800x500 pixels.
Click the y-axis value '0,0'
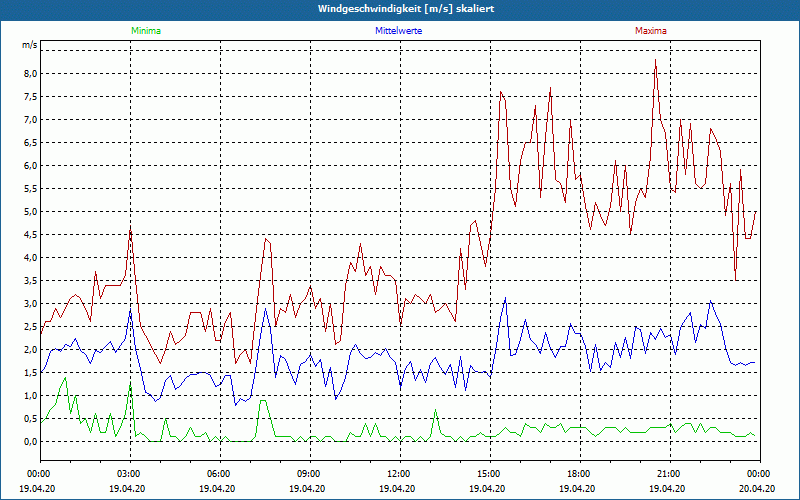[x=31, y=442]
